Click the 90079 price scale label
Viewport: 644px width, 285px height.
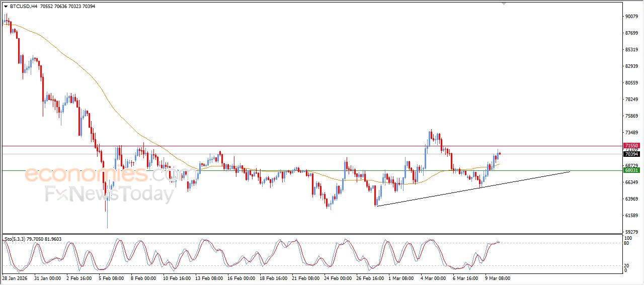(x=631, y=17)
